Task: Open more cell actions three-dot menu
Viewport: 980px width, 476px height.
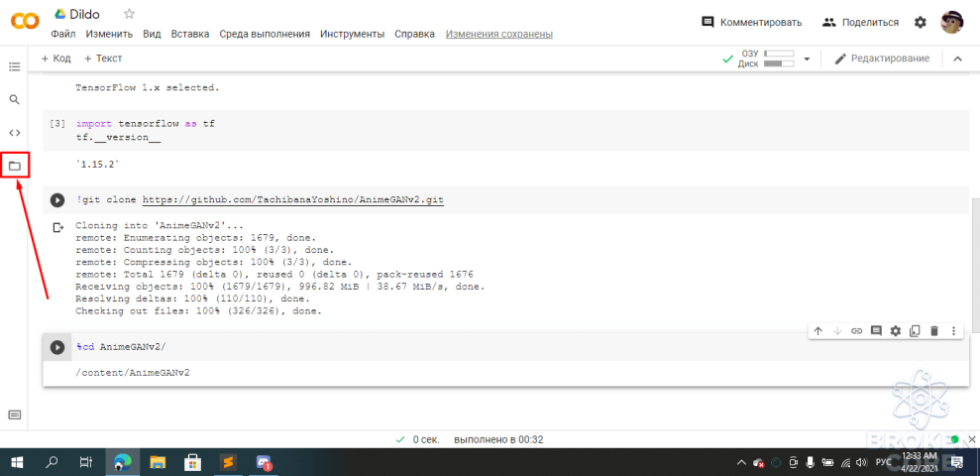Action: (954, 331)
